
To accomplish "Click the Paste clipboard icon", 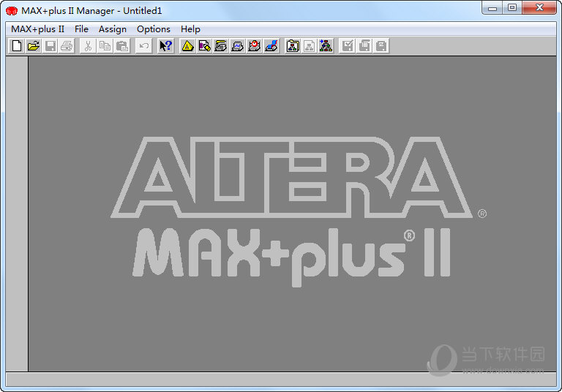I will pyautogui.click(x=122, y=46).
